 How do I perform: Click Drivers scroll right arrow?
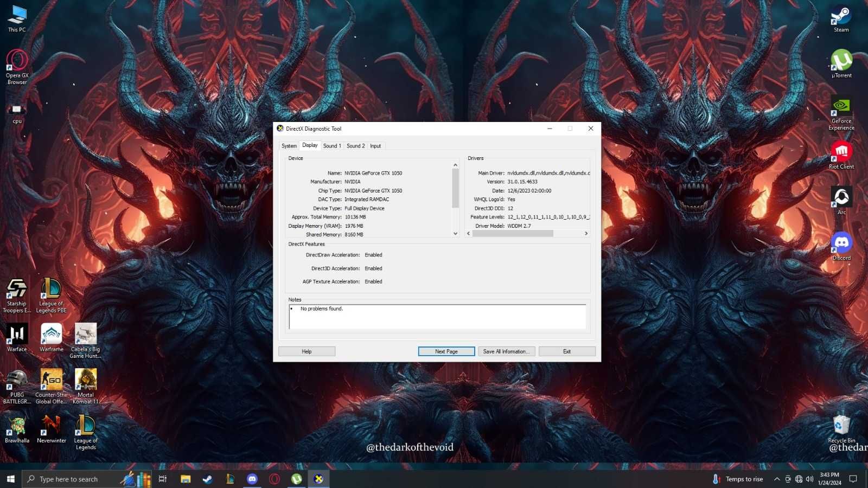pyautogui.click(x=586, y=234)
